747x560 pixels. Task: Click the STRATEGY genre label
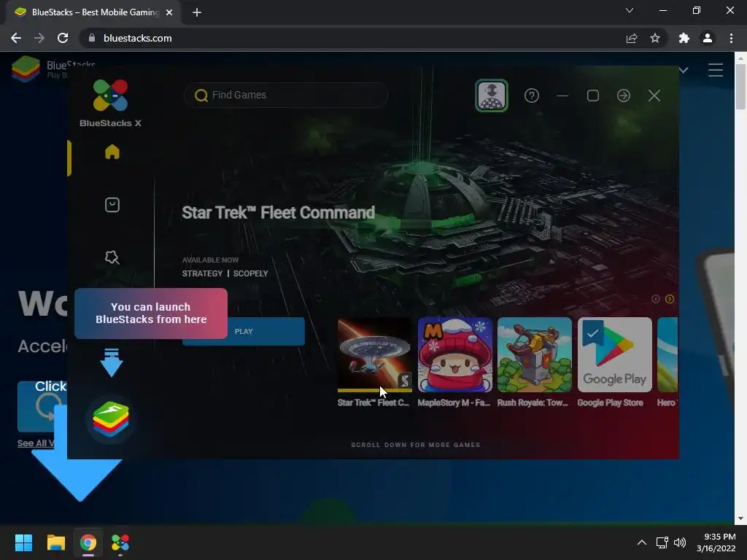(x=203, y=273)
